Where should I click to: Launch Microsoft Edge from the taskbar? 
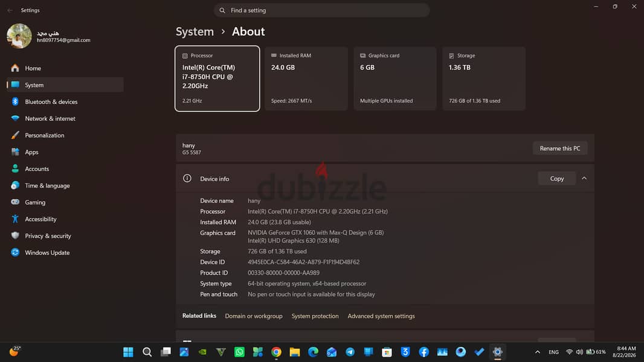313,352
